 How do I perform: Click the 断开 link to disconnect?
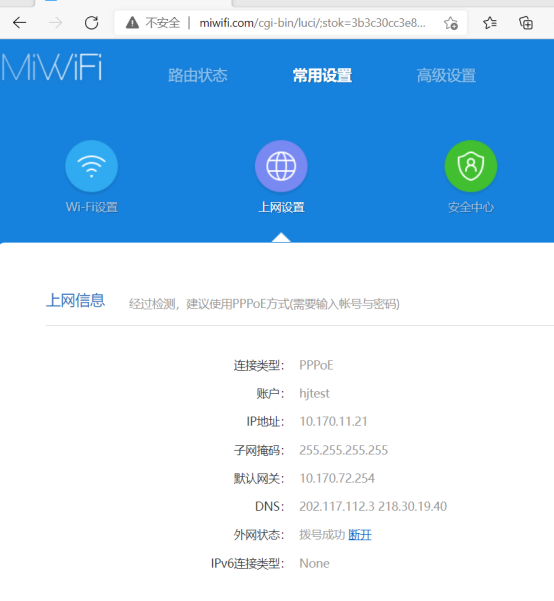pyautogui.click(x=360, y=535)
